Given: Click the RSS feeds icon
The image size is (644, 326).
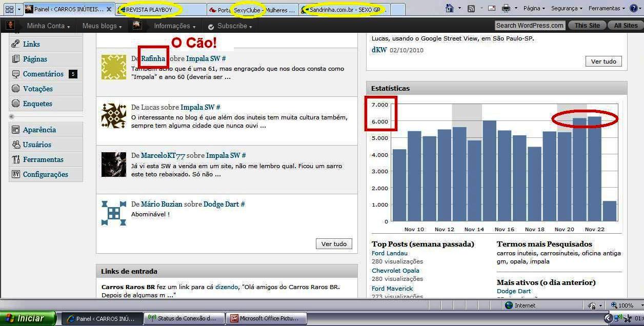Looking at the screenshot, I should [x=471, y=8].
